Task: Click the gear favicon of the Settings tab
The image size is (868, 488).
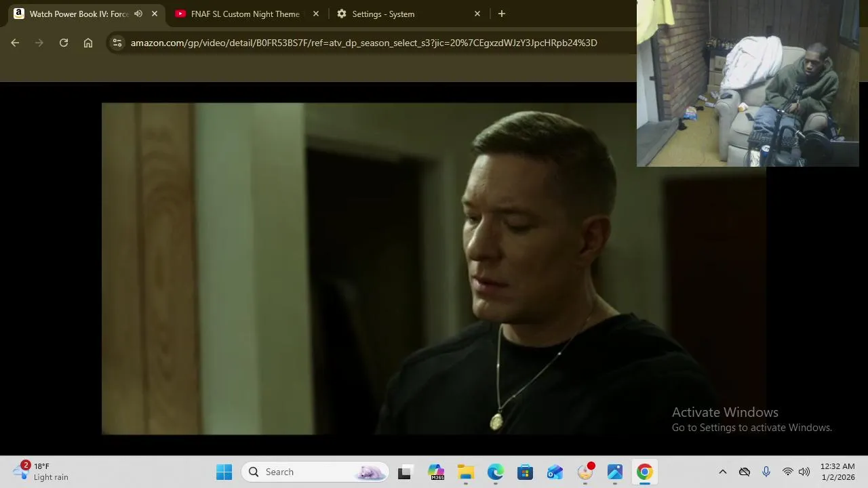Action: tap(342, 14)
